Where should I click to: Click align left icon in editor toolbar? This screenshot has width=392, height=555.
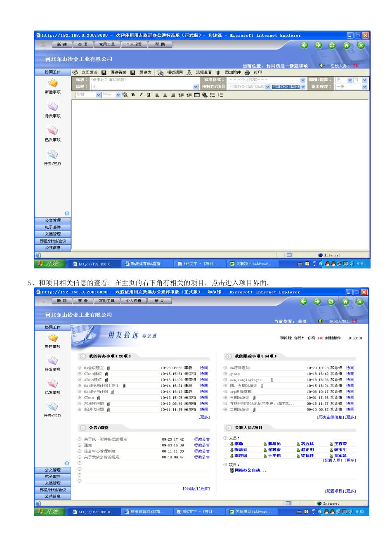tap(157, 95)
